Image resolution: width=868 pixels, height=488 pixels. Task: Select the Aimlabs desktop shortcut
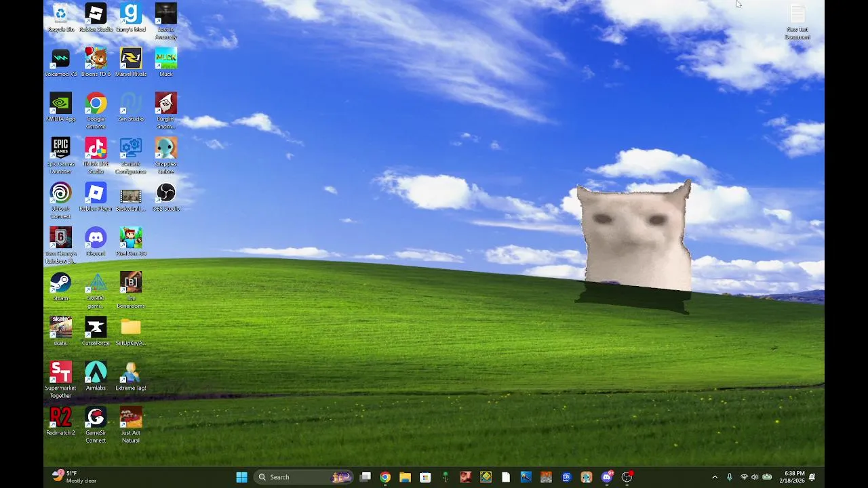pyautogui.click(x=96, y=377)
